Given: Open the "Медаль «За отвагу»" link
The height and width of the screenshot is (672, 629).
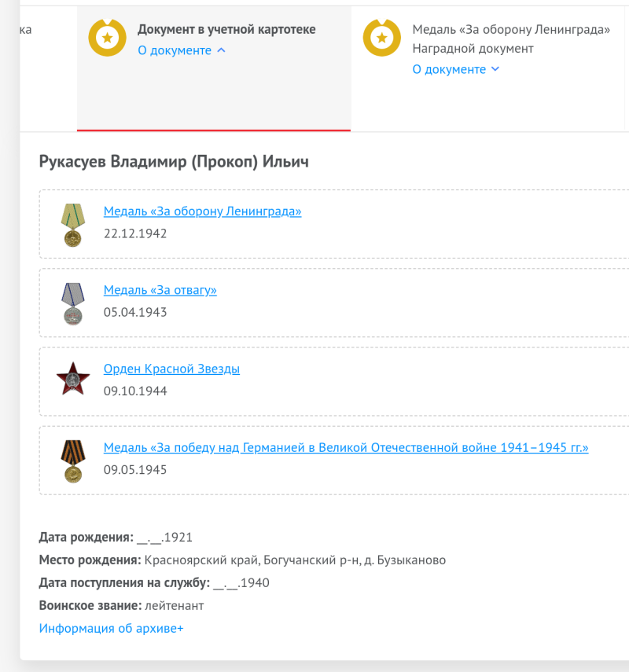Looking at the screenshot, I should pos(160,290).
